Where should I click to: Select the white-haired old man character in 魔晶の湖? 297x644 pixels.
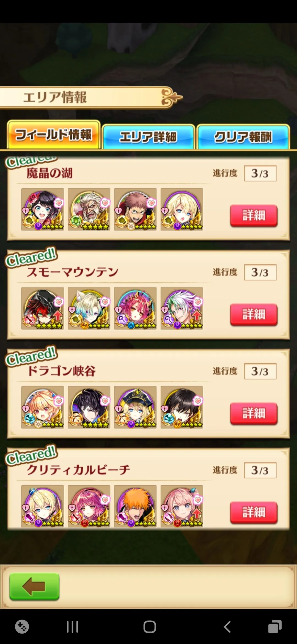click(x=89, y=209)
